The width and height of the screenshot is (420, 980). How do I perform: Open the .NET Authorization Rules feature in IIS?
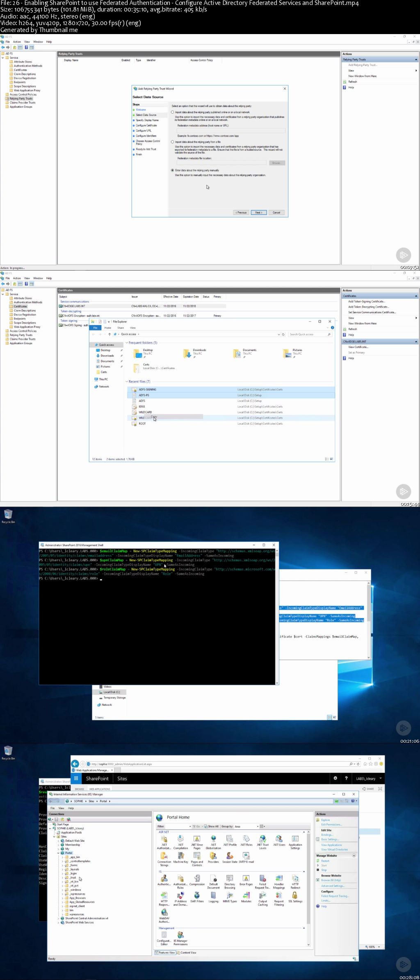164,842
